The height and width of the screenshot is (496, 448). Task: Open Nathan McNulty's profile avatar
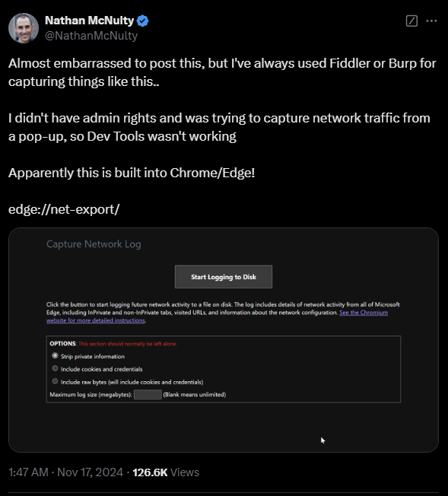click(x=24, y=28)
